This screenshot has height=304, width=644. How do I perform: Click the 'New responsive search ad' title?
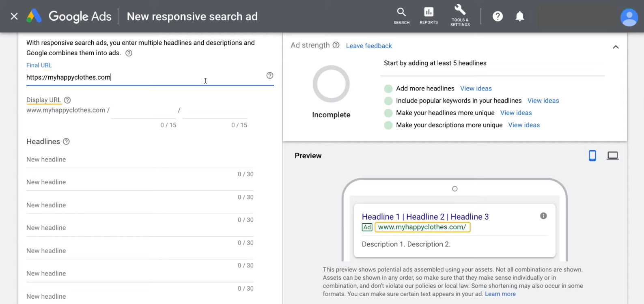click(192, 17)
